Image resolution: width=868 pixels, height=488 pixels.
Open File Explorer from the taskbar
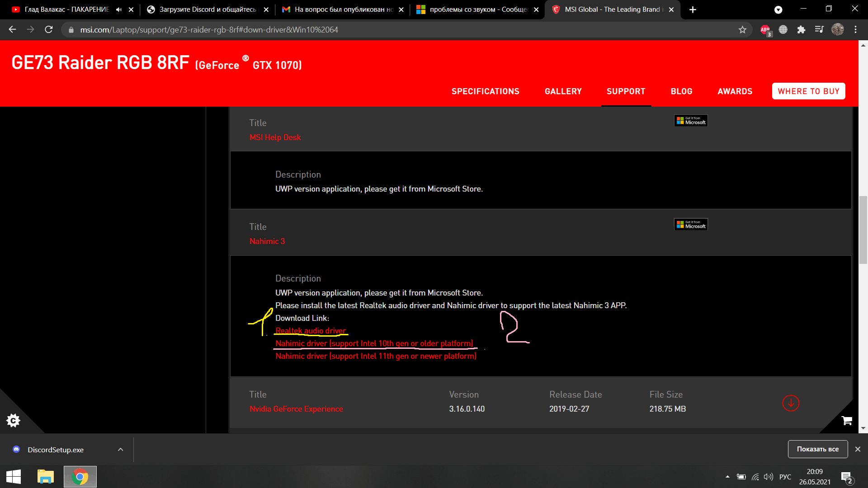click(45, 477)
